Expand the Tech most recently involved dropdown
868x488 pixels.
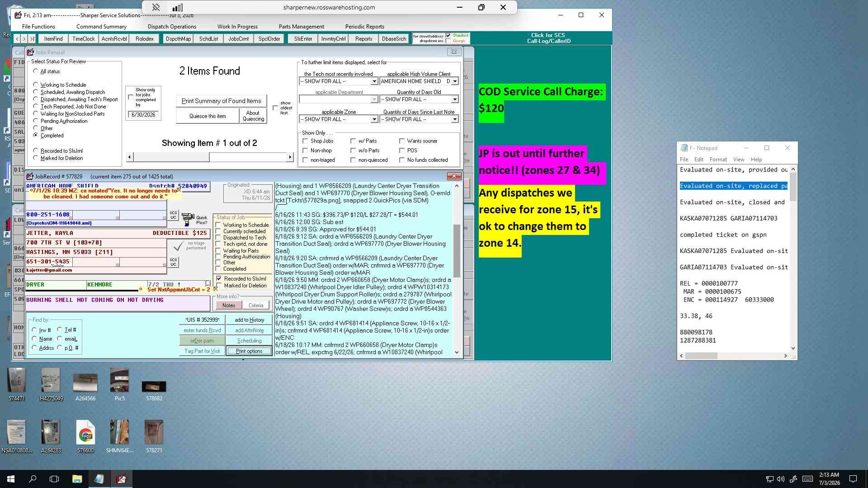point(374,81)
